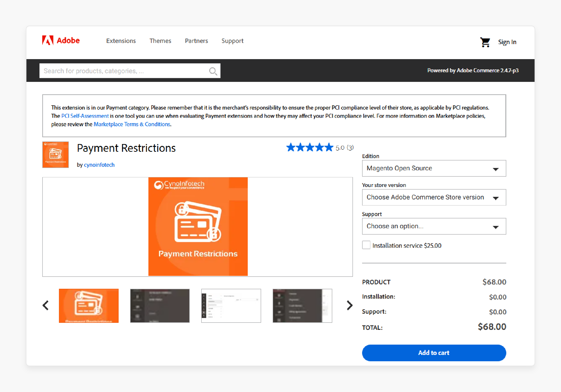The height and width of the screenshot is (392, 561).
Task: Open the Themes menu
Action: pyautogui.click(x=160, y=41)
